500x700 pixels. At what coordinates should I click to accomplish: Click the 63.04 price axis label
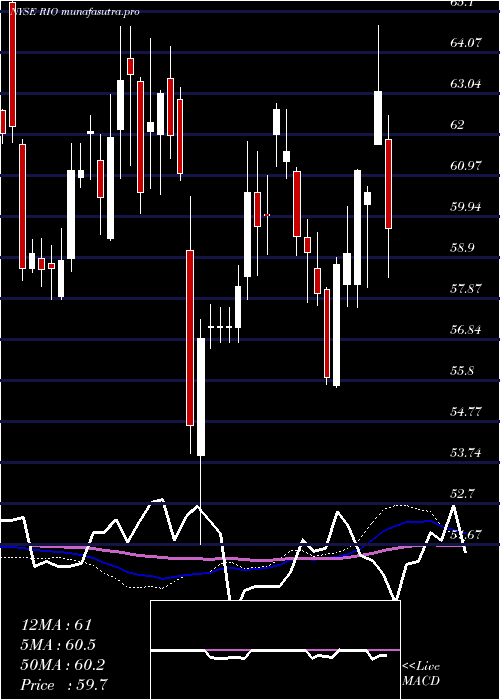pyautogui.click(x=466, y=83)
